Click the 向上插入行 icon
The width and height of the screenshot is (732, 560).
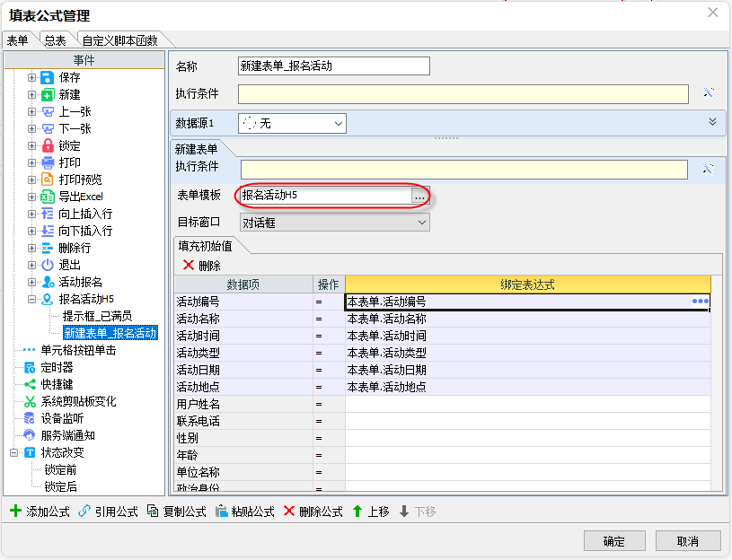point(47,214)
